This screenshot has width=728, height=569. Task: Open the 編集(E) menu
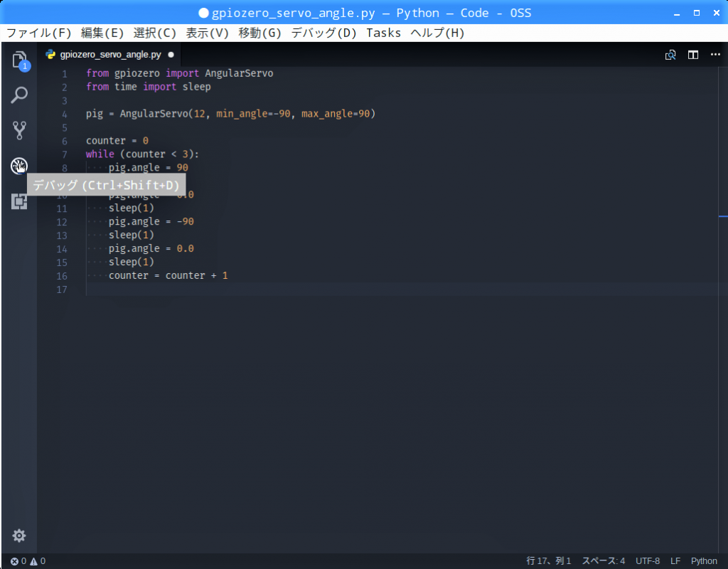[102, 33]
